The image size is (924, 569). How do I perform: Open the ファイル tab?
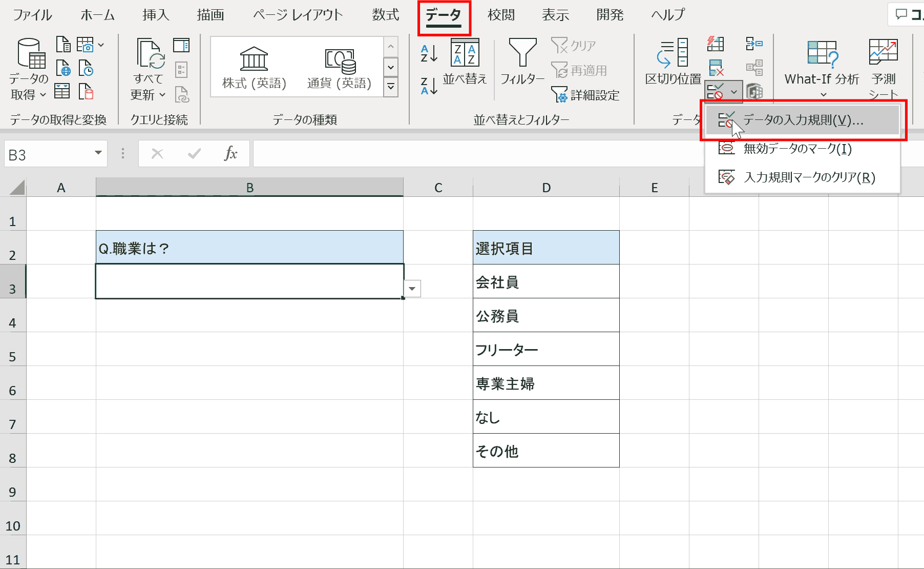click(32, 14)
